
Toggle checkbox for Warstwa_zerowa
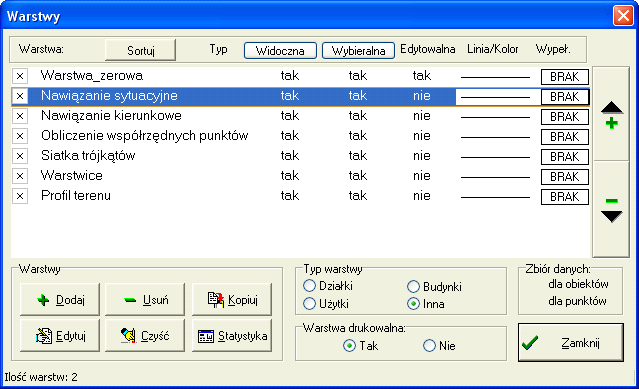pos(20,76)
